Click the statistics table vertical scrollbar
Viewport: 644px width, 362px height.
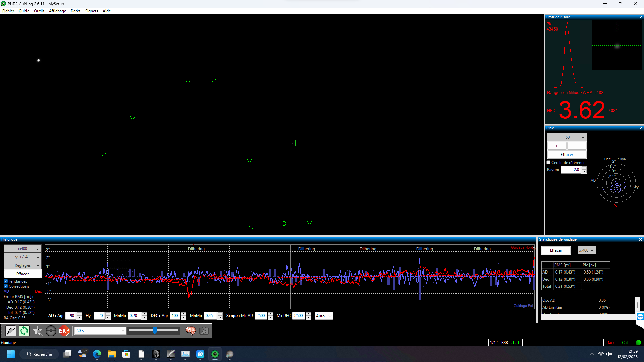638,305
